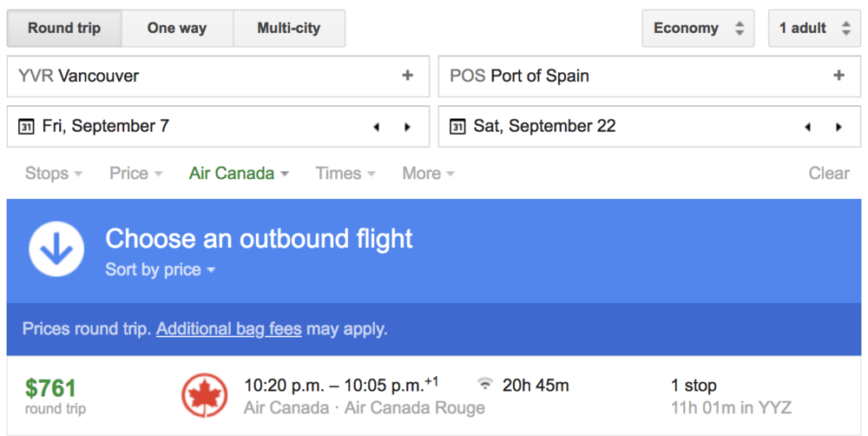Go to previous day for departure date

click(377, 127)
